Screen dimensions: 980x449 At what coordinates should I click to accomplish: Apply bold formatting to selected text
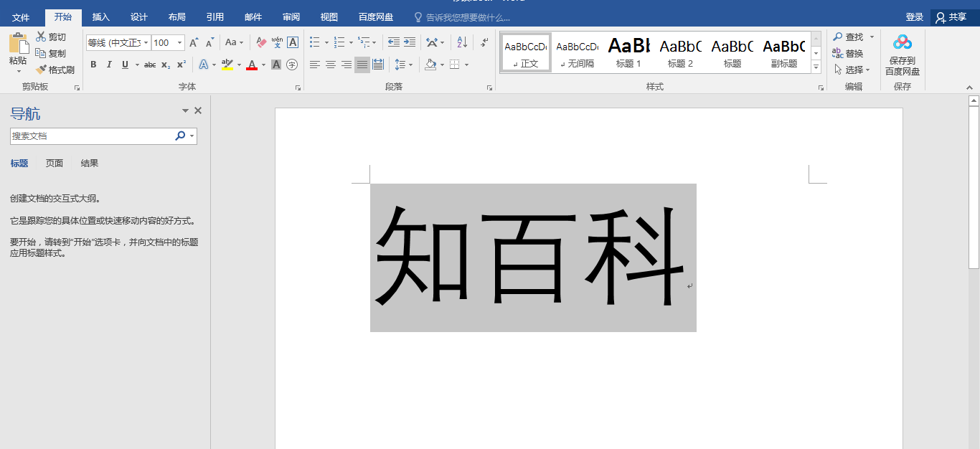coord(94,65)
